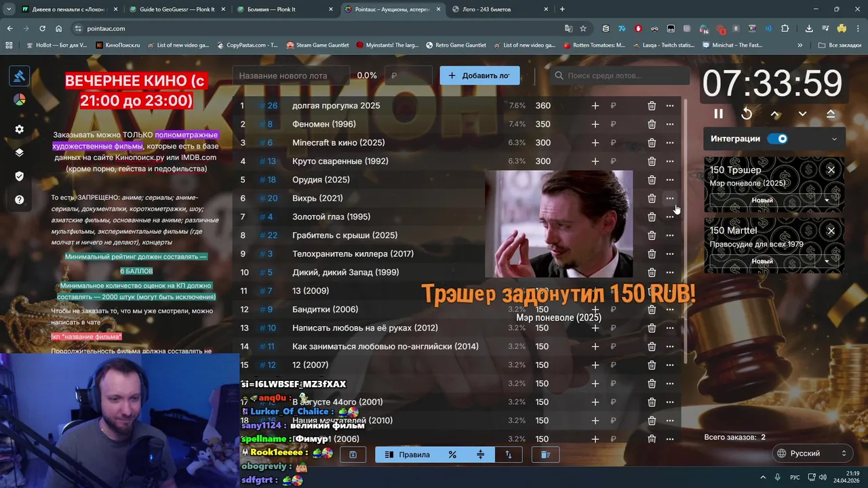Reset the timer with circular arrow
The image size is (868, 488).
tap(747, 114)
